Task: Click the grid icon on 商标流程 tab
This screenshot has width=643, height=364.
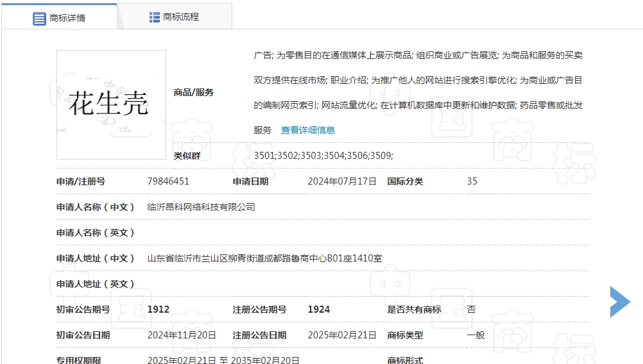Action: tap(155, 17)
